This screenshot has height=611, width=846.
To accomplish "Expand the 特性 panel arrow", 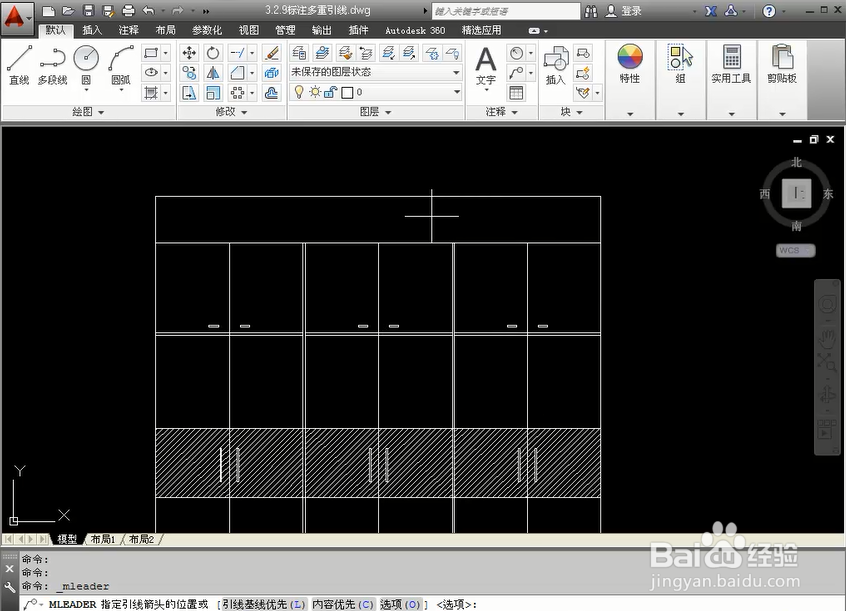I will (x=630, y=114).
